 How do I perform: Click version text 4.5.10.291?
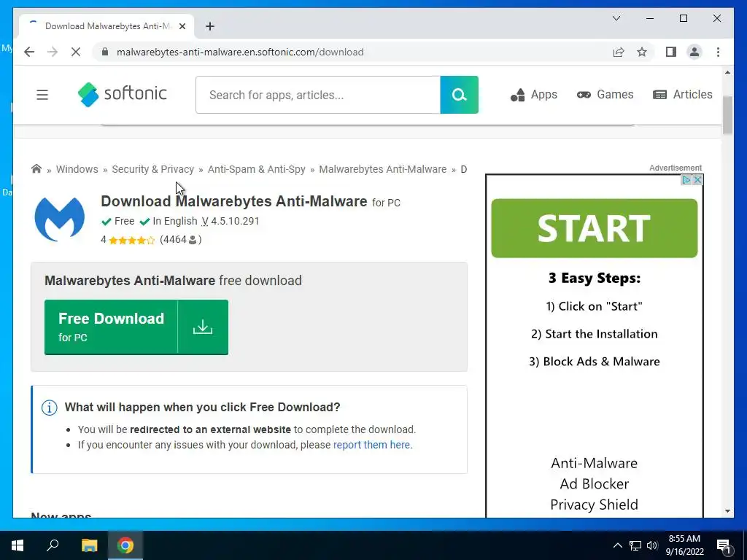point(236,222)
